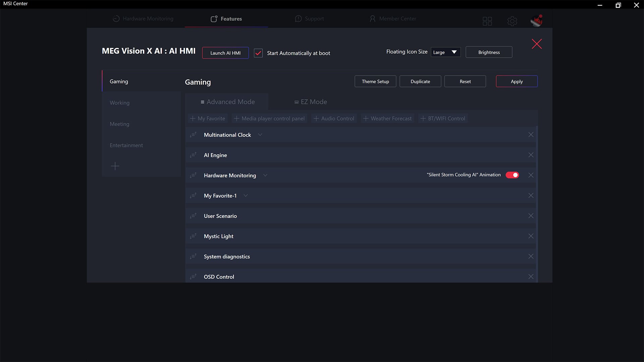Image resolution: width=644 pixels, height=362 pixels.
Task: Click reorder icon for User Scenario
Action: tap(193, 216)
